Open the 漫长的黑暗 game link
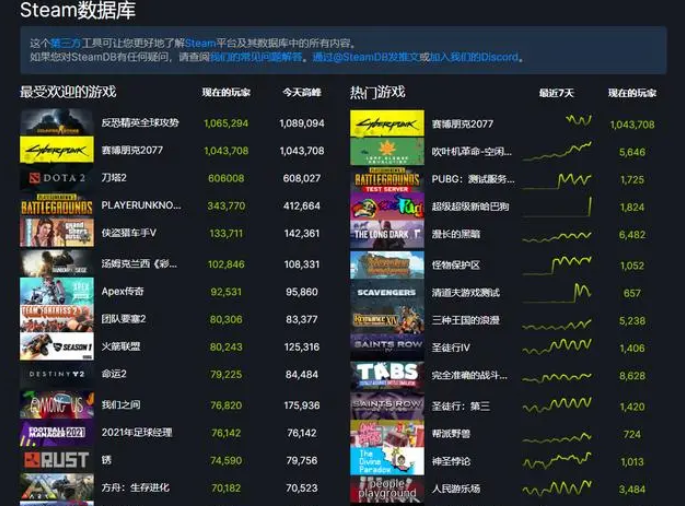The width and height of the screenshot is (685, 506). [x=456, y=234]
